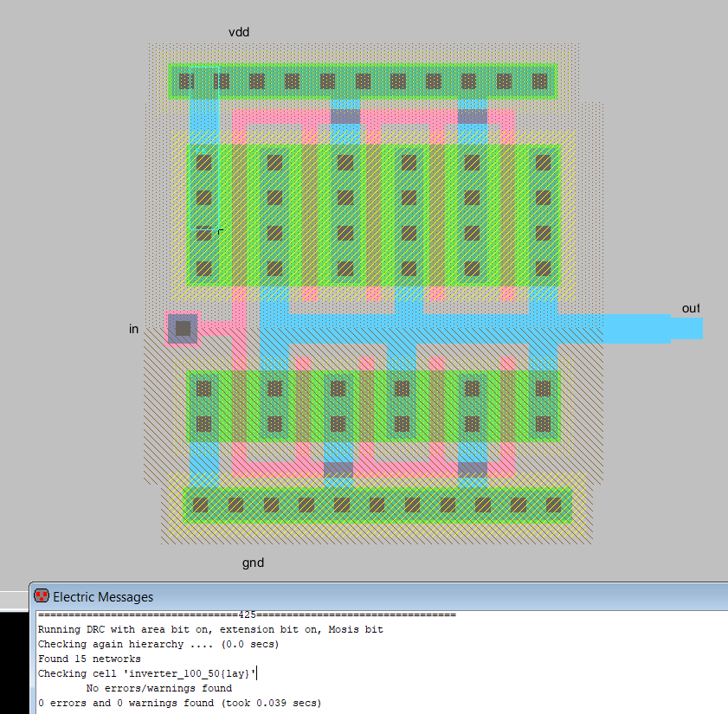The image size is (728, 714).
Task: Click the 'Checking again hierarchy' message line
Action: point(146,644)
